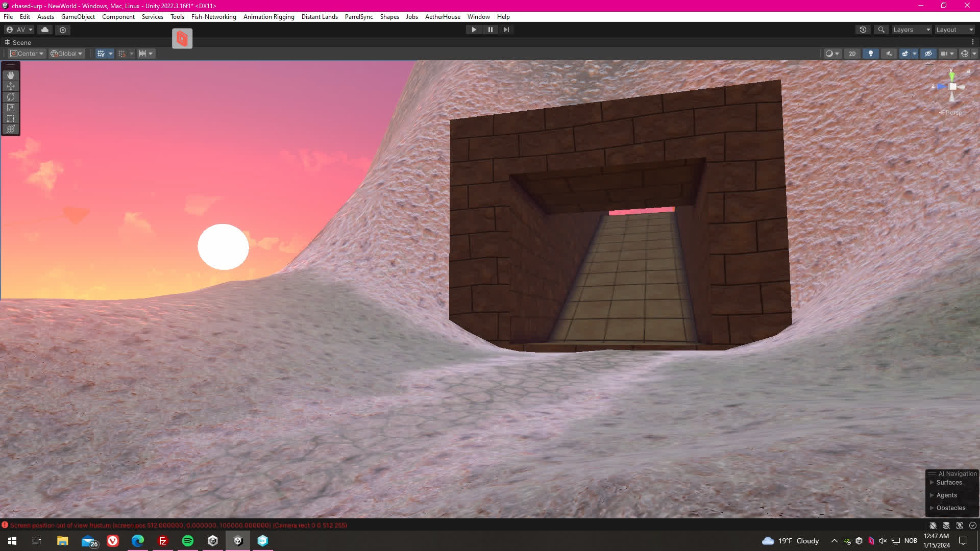Viewport: 980px width, 551px height.
Task: Open Spotify from the taskbar
Action: point(188,541)
